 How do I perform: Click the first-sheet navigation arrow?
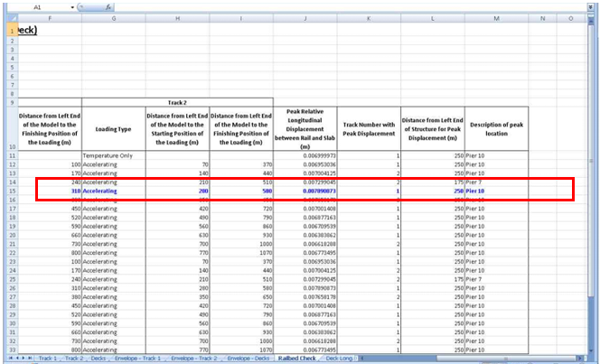9,359
